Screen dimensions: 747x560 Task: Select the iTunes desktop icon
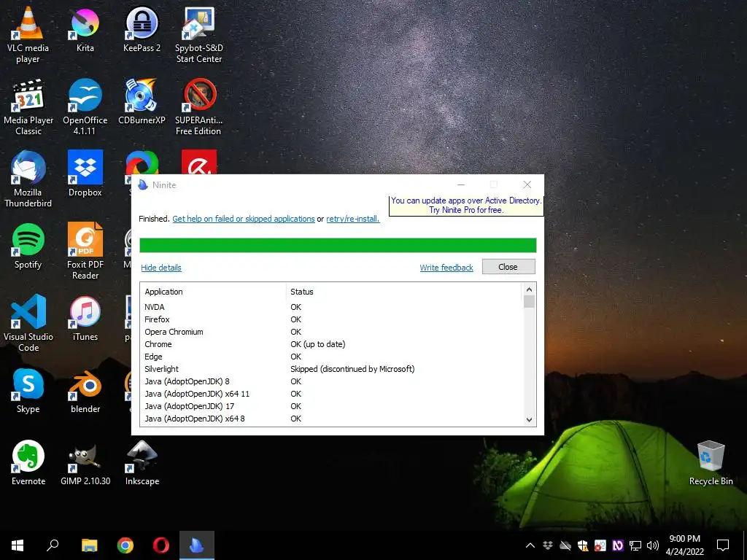(85, 318)
